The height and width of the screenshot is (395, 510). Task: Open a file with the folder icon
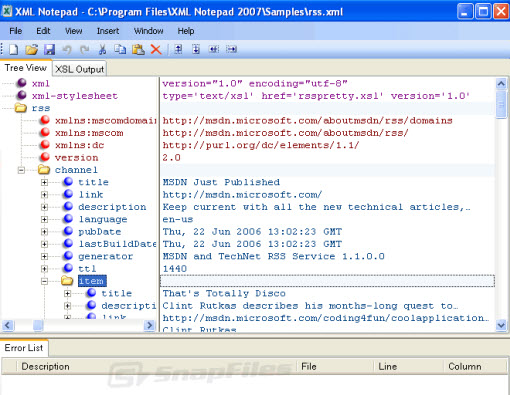coord(32,49)
